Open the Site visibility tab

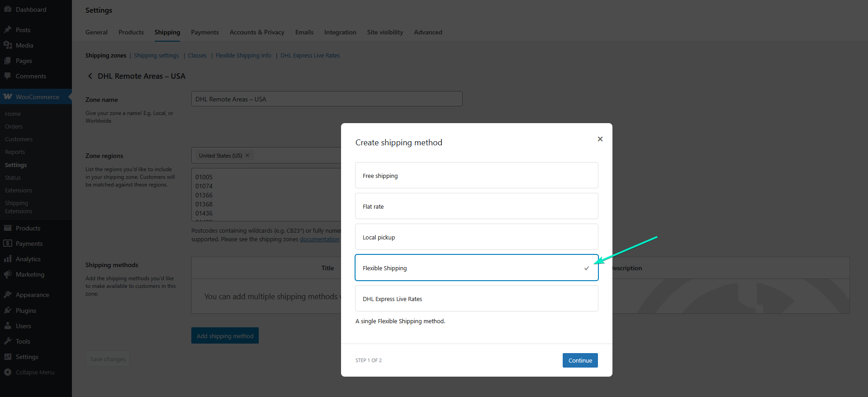[385, 32]
